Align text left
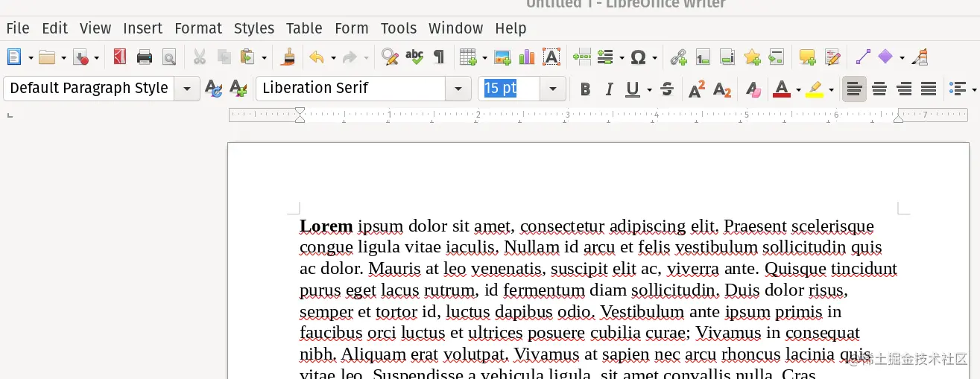Viewport: 980px width, 379px height. pos(854,89)
